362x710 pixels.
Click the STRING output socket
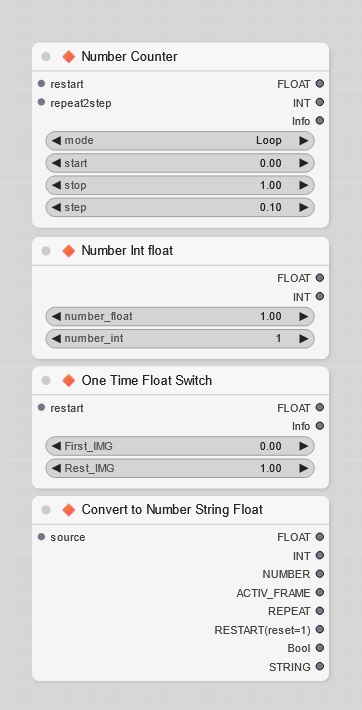point(320,667)
